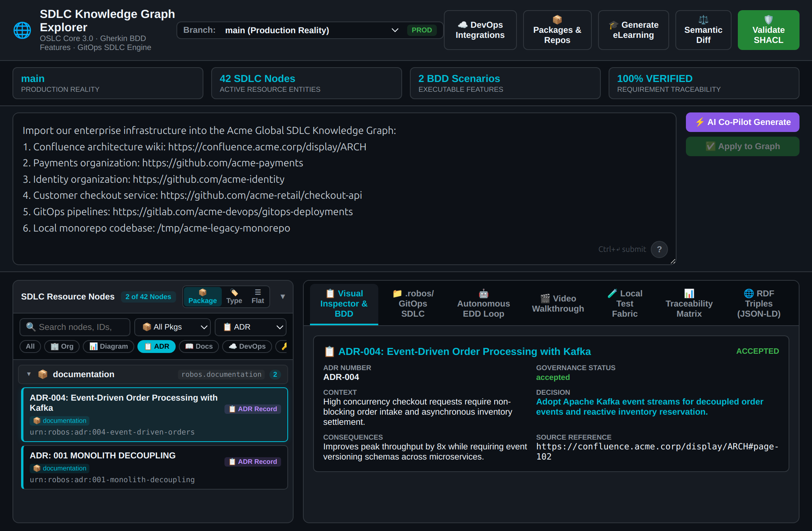The height and width of the screenshot is (531, 812).
Task: Click the search nodes input field
Action: (x=75, y=327)
